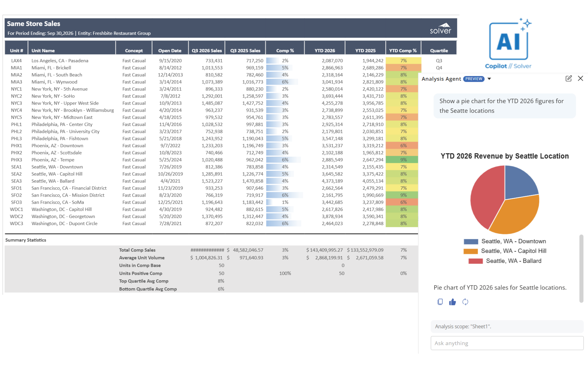Give thumbs up to the response
The image size is (588, 368).
tap(452, 302)
